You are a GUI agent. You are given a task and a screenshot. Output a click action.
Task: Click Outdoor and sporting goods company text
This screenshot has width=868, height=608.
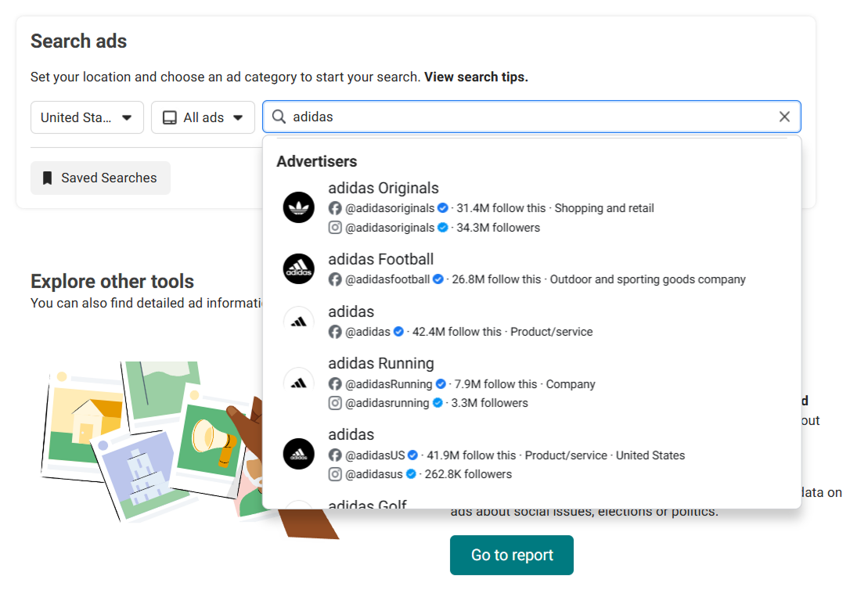[x=648, y=279]
